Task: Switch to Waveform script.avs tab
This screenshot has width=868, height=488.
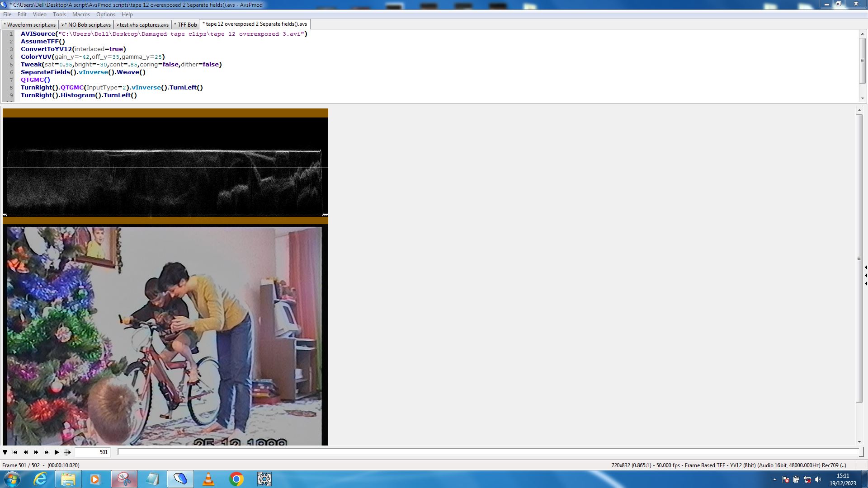Action: click(x=30, y=25)
